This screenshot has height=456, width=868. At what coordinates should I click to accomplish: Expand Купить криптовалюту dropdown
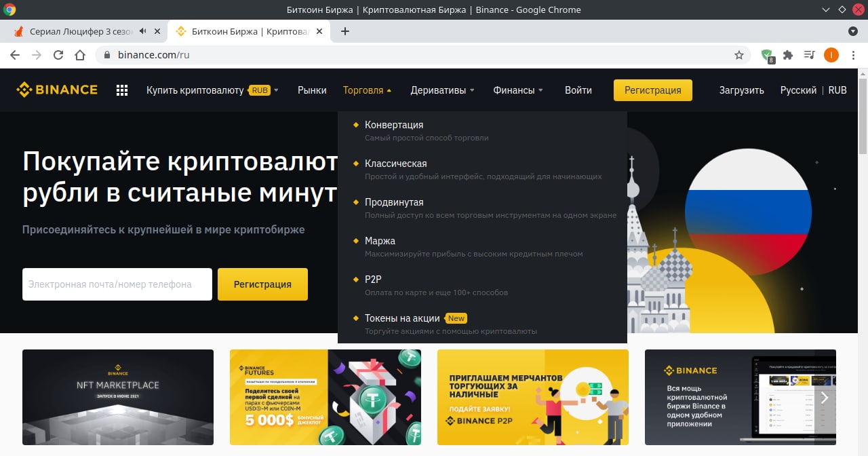(212, 90)
